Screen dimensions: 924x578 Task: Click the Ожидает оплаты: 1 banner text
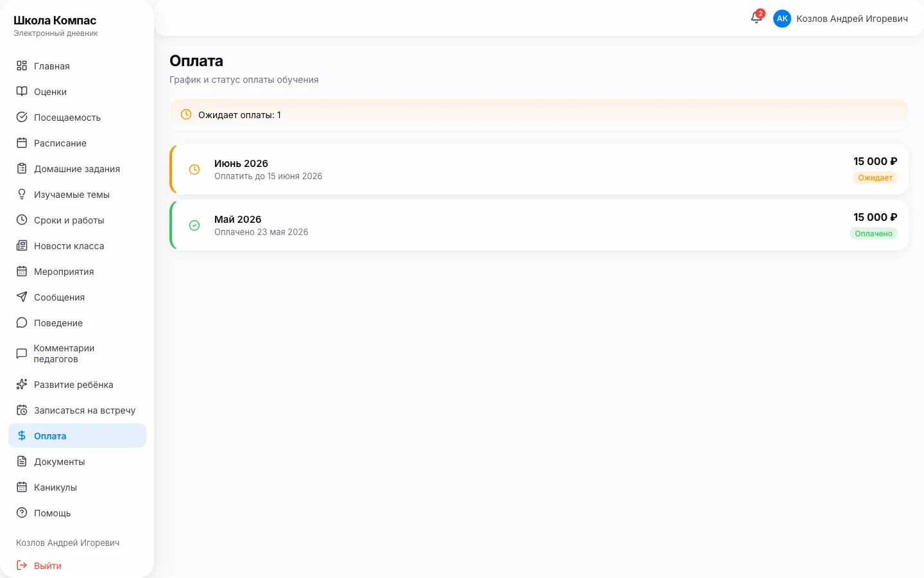[x=239, y=115]
